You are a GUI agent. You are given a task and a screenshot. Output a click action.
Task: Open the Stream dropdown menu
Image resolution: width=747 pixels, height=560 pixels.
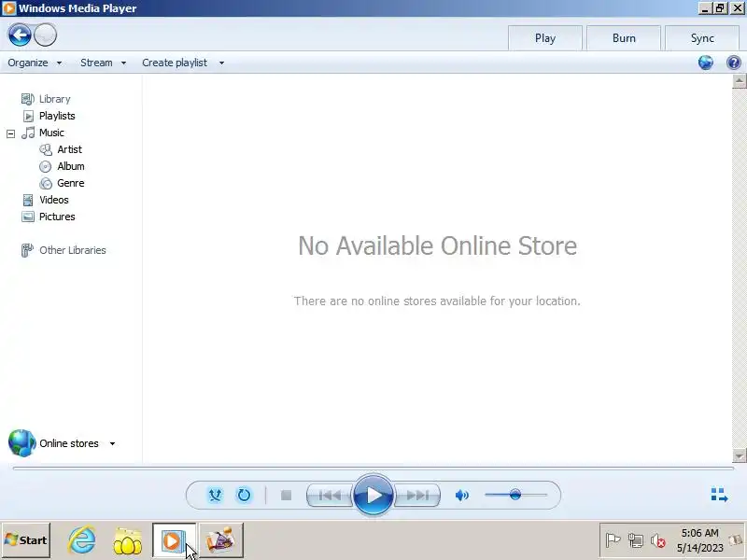coord(103,63)
